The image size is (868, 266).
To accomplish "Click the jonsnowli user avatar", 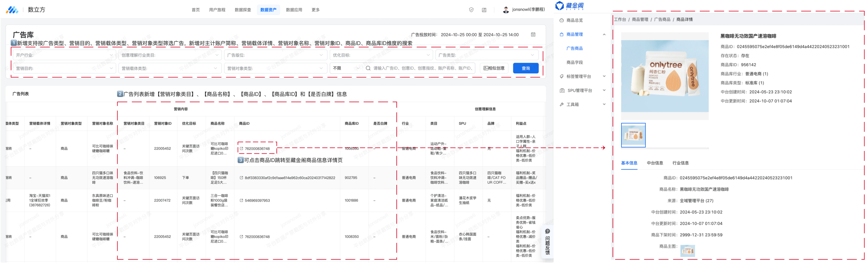I will click(x=506, y=10).
